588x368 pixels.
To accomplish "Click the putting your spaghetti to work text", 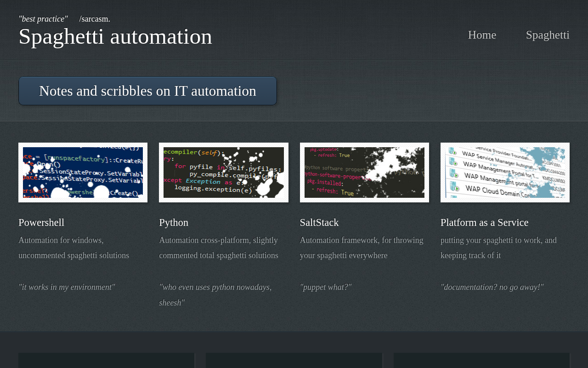I will (498, 248).
